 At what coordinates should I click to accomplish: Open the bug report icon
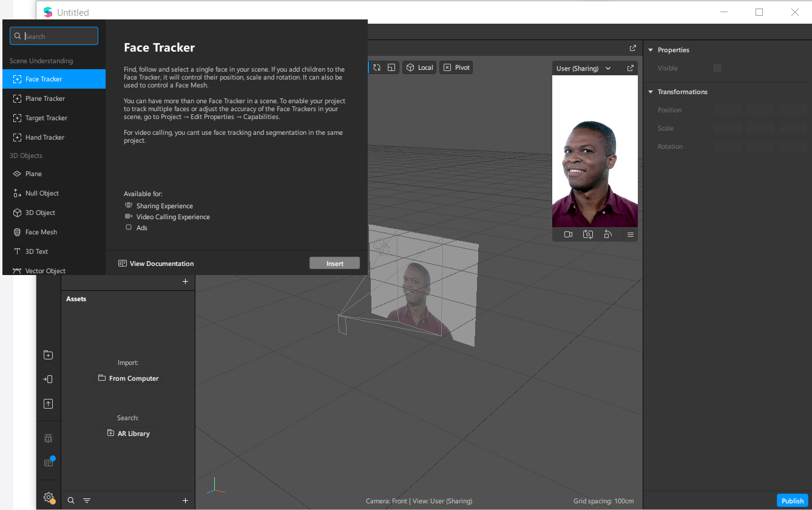(x=49, y=438)
